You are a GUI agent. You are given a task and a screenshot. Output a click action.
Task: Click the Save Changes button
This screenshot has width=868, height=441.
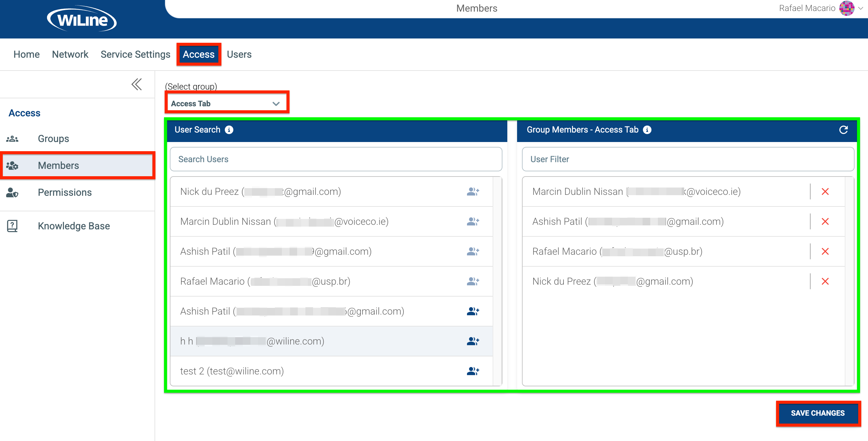click(x=818, y=414)
